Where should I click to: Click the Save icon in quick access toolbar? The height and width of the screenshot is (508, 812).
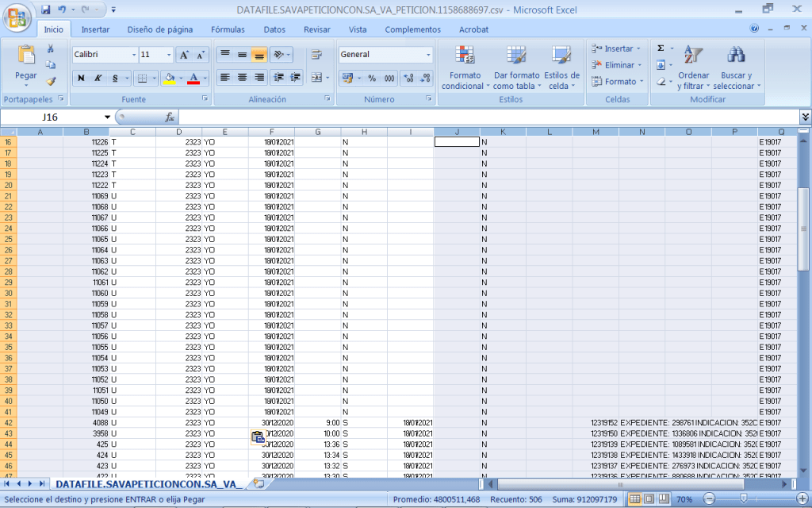[x=45, y=10]
